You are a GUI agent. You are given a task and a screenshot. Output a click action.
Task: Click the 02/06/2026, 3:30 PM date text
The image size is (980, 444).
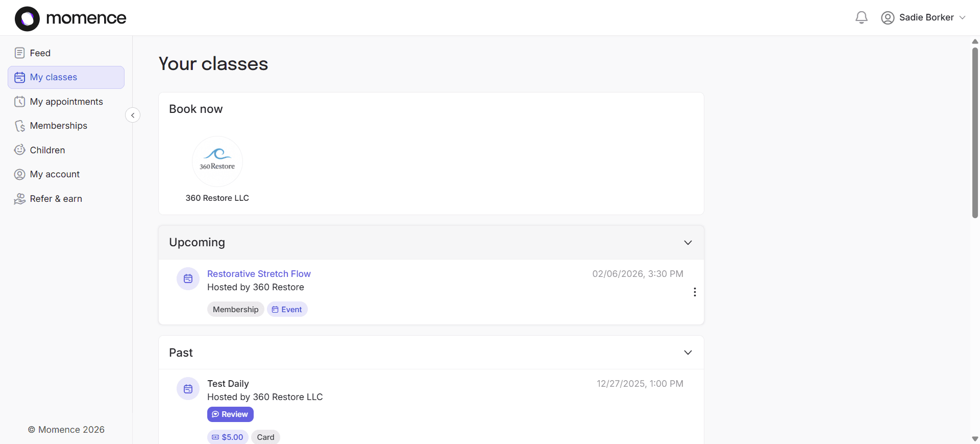[638, 274]
